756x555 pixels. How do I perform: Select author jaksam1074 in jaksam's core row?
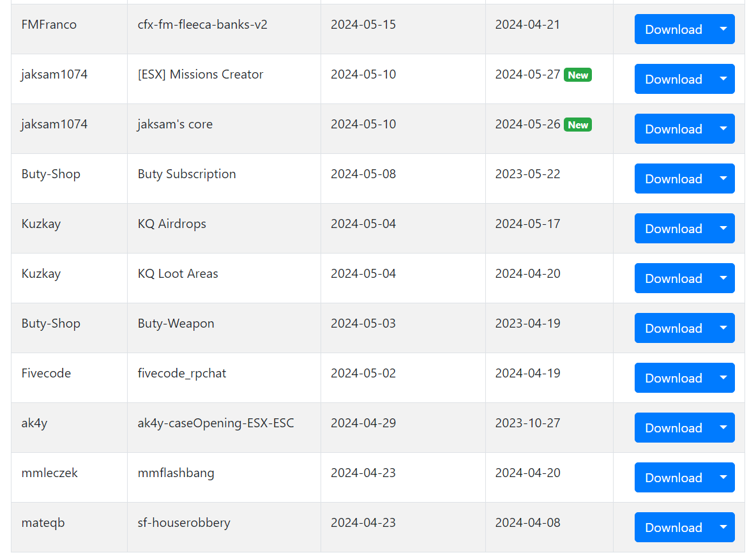tap(54, 125)
